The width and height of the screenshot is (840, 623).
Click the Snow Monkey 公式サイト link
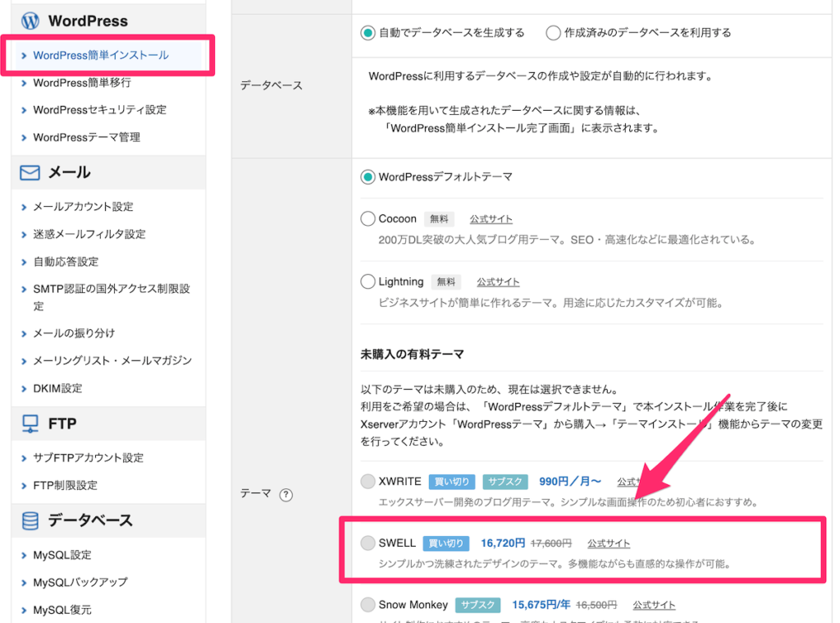654,605
